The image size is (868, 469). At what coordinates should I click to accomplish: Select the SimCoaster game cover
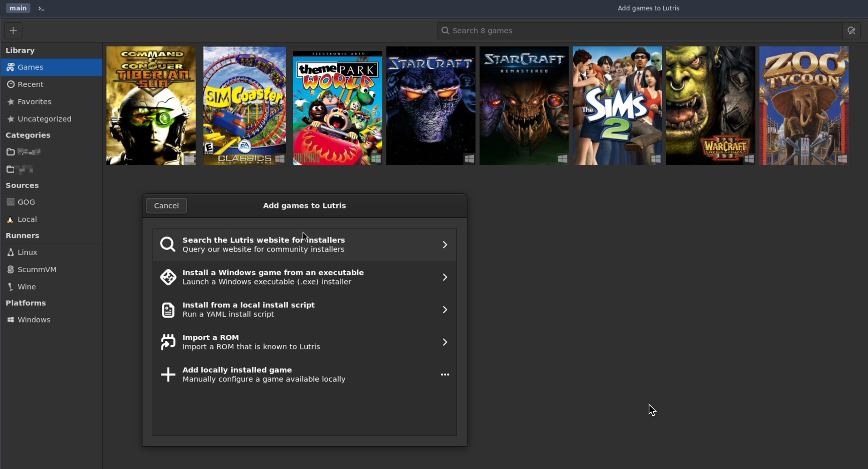tap(244, 106)
